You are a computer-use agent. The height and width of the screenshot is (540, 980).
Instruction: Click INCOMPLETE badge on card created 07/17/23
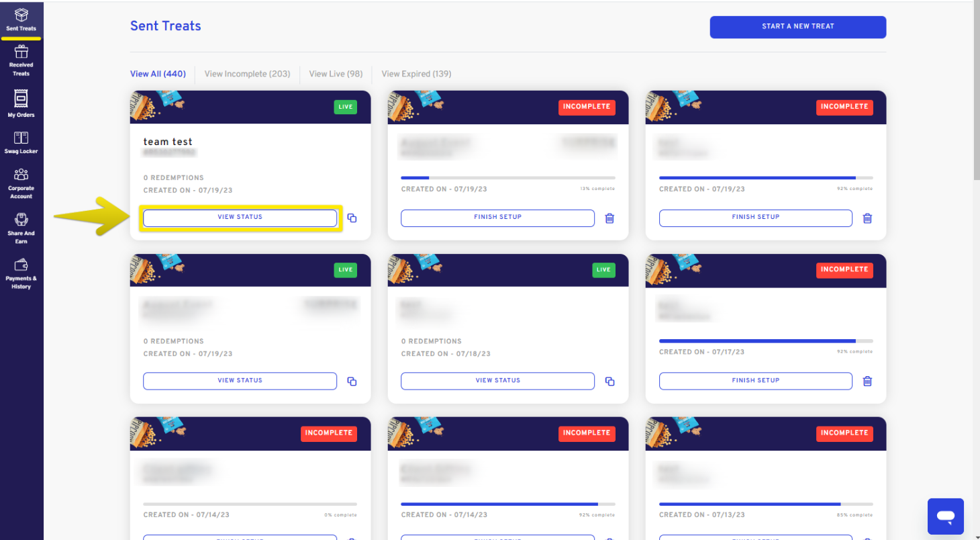(844, 269)
